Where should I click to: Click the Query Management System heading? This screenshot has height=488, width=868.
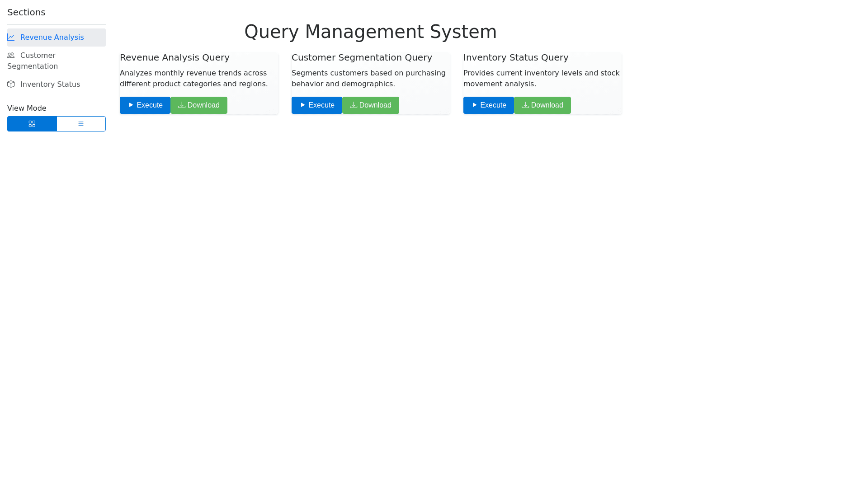pyautogui.click(x=370, y=32)
